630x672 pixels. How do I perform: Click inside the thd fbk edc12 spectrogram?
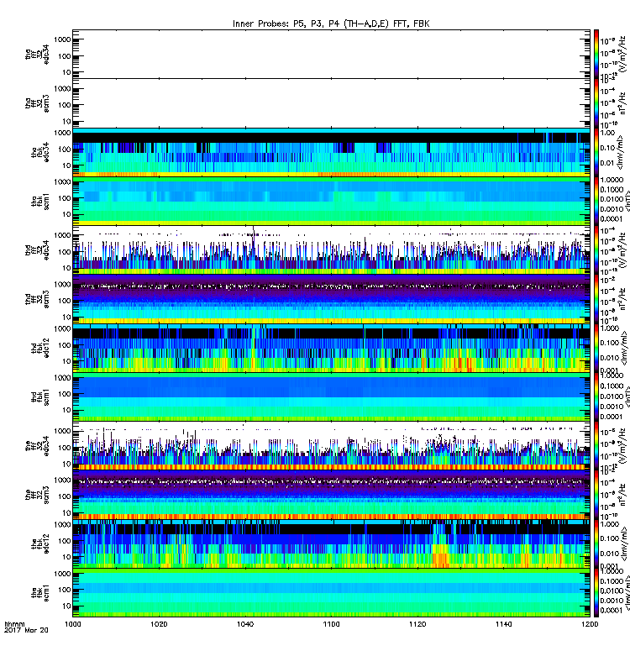point(331,348)
